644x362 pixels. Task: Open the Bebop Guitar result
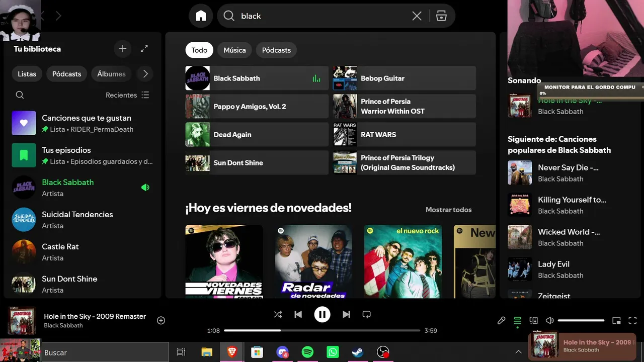[x=404, y=78]
